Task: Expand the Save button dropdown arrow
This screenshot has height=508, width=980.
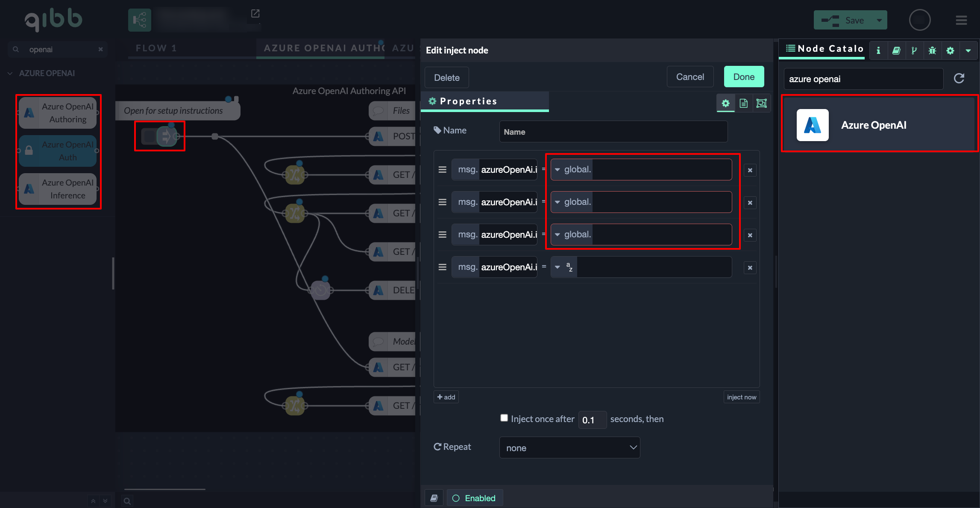Action: click(879, 20)
